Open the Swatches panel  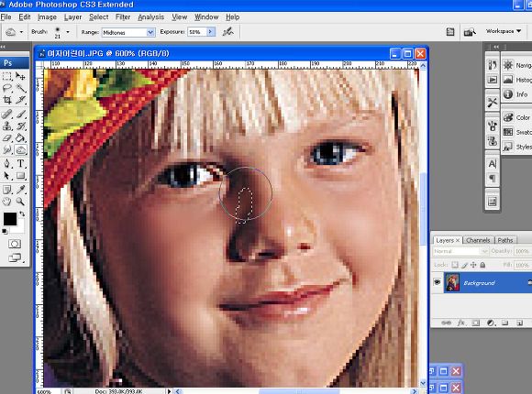coord(517,132)
